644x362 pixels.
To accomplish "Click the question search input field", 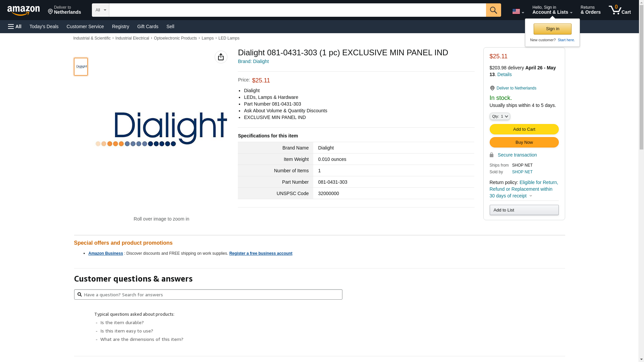I will (211, 295).
